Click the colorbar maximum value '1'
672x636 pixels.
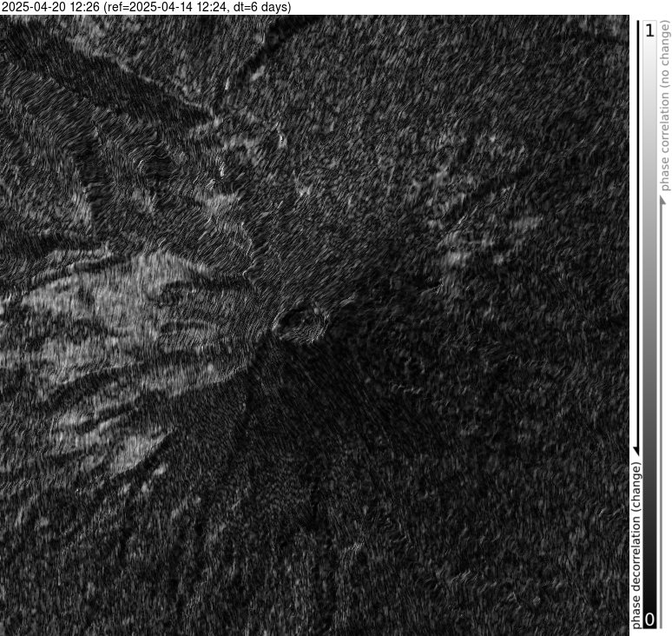coord(649,30)
